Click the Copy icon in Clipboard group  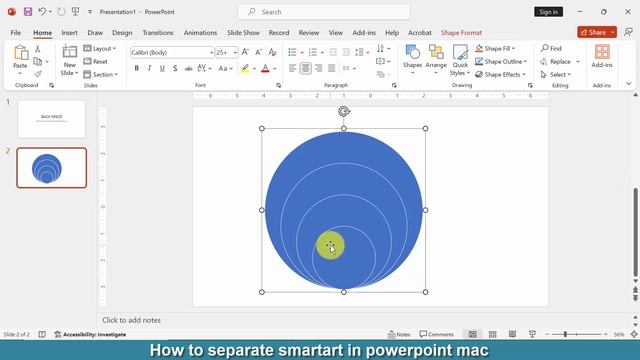point(38,61)
